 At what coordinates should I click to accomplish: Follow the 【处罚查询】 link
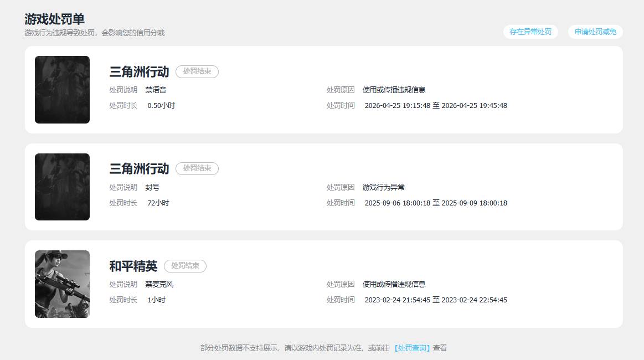(412, 348)
